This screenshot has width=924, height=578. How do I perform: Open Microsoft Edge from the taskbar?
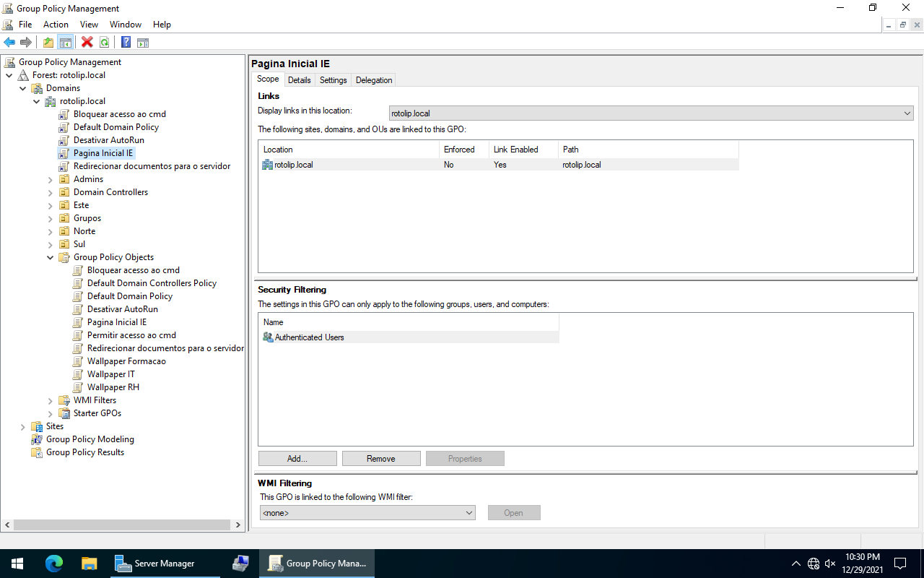click(54, 564)
